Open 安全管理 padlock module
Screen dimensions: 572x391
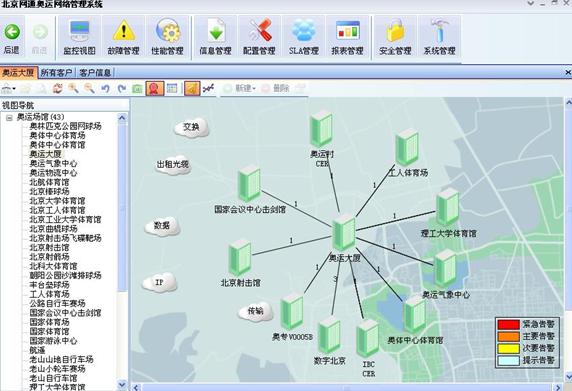click(x=395, y=38)
